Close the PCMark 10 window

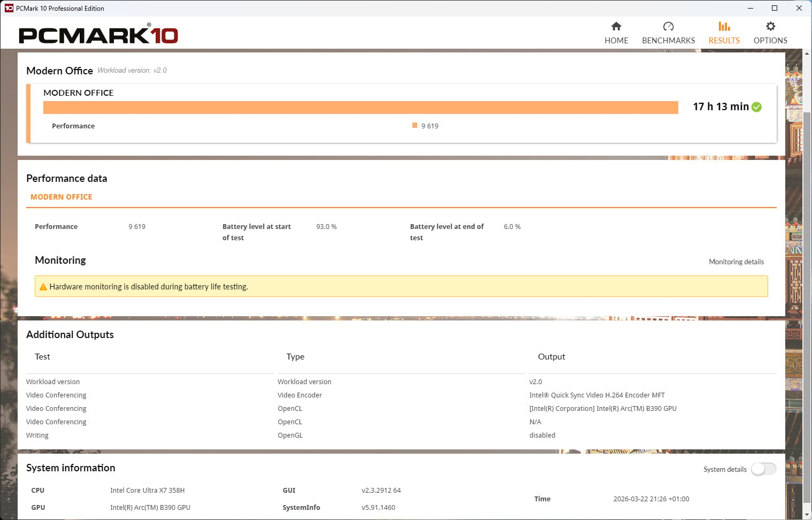click(x=799, y=8)
